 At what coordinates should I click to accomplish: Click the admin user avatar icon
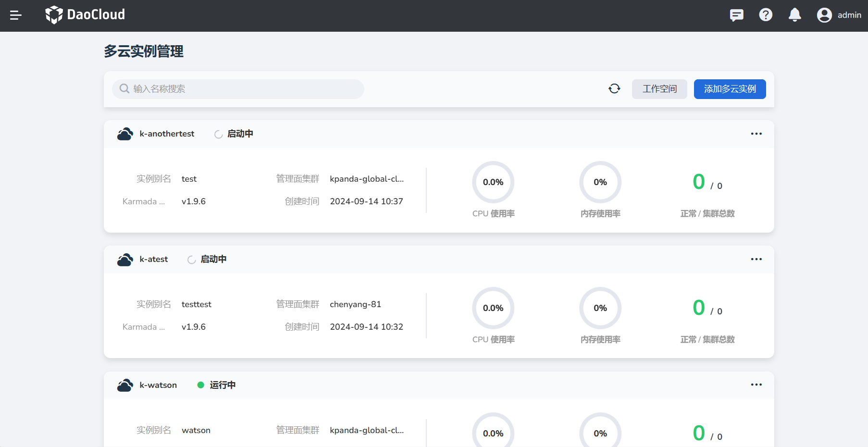click(x=824, y=15)
